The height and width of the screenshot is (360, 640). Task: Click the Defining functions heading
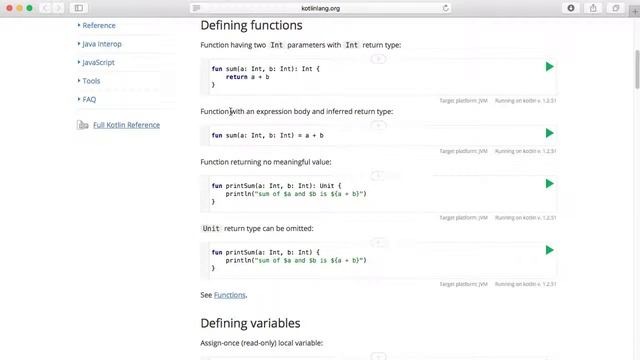[x=251, y=25]
